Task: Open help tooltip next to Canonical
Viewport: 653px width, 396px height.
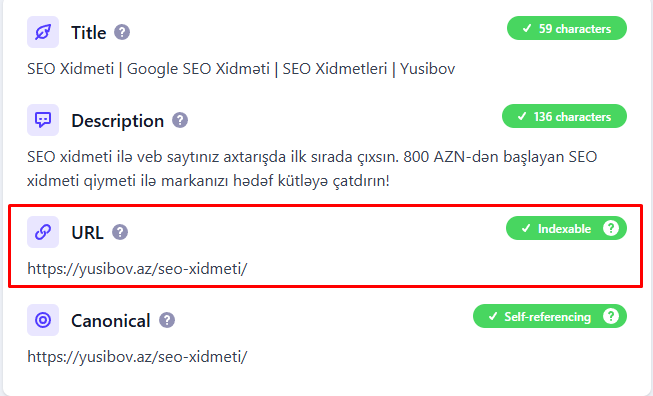Action: pyautogui.click(x=167, y=320)
